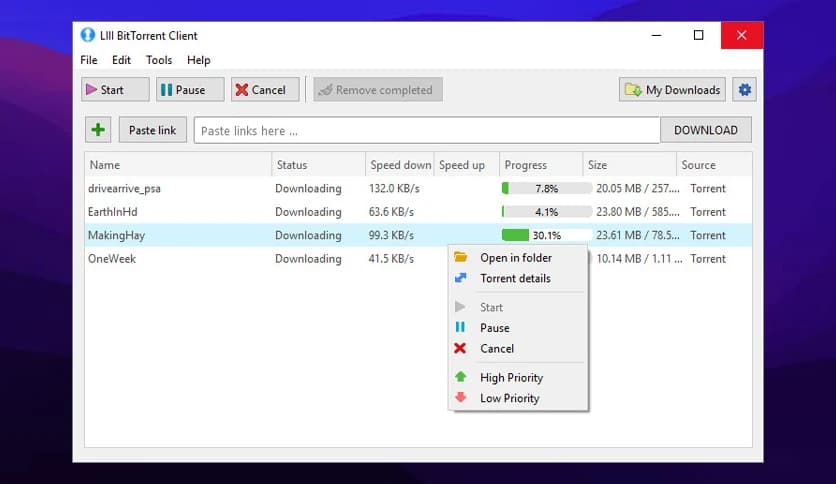This screenshot has width=836, height=484.
Task: Click the Remove completed button
Action: coord(377,90)
